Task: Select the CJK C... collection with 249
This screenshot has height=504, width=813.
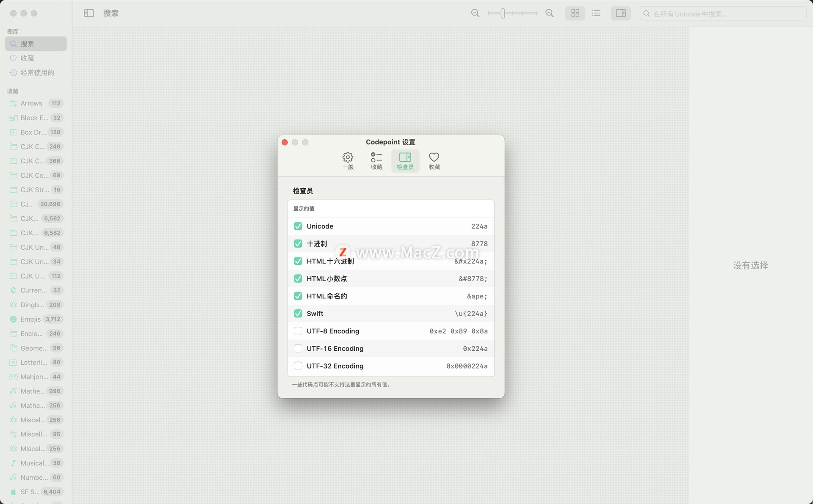Action: [36, 146]
